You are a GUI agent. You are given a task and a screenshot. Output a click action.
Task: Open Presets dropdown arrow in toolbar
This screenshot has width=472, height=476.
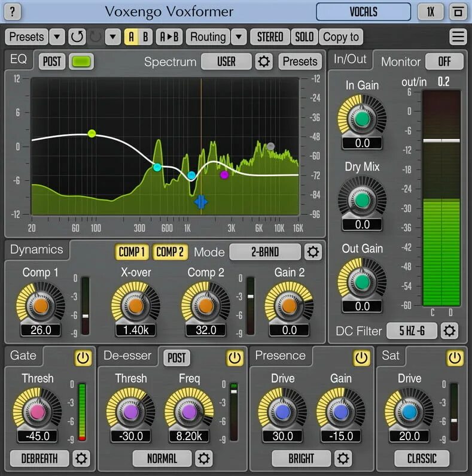pyautogui.click(x=57, y=37)
